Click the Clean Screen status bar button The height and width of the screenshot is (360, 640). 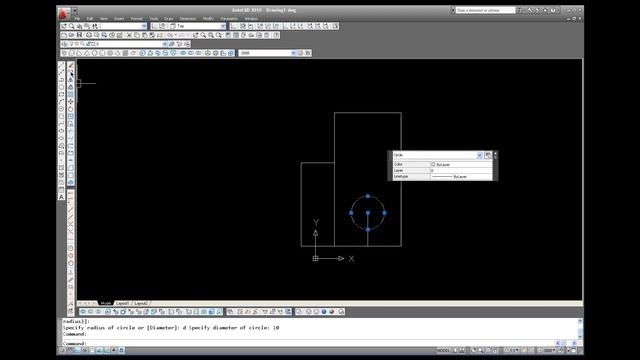(x=574, y=350)
